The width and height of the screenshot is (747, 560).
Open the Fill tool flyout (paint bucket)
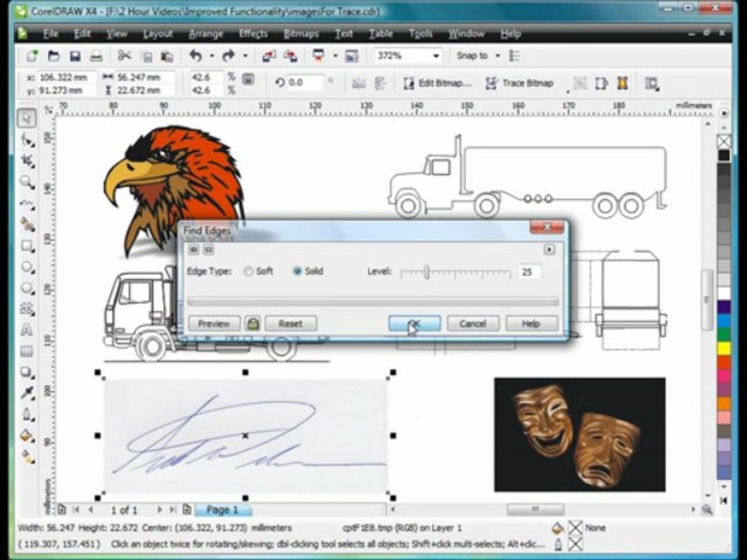pyautogui.click(x=27, y=436)
